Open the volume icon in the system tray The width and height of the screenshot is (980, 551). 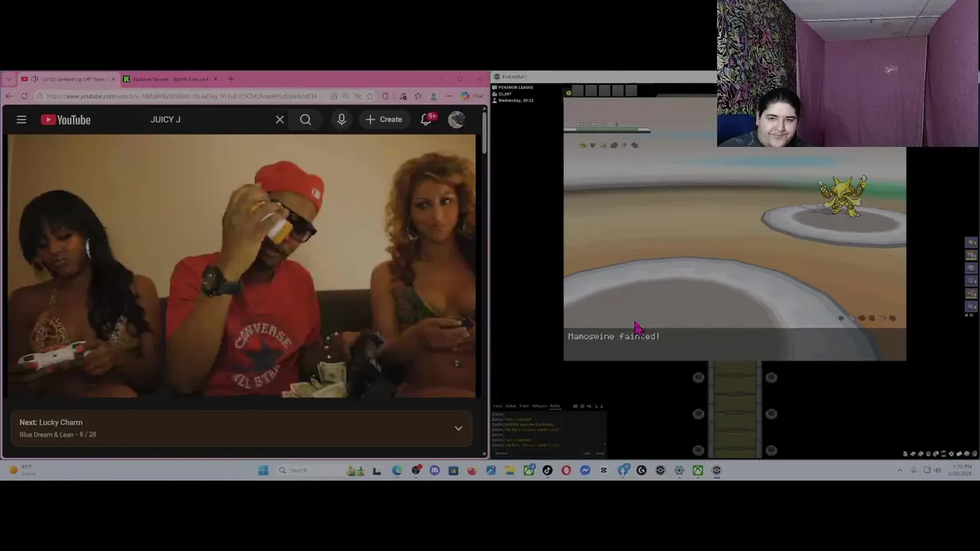[938, 470]
